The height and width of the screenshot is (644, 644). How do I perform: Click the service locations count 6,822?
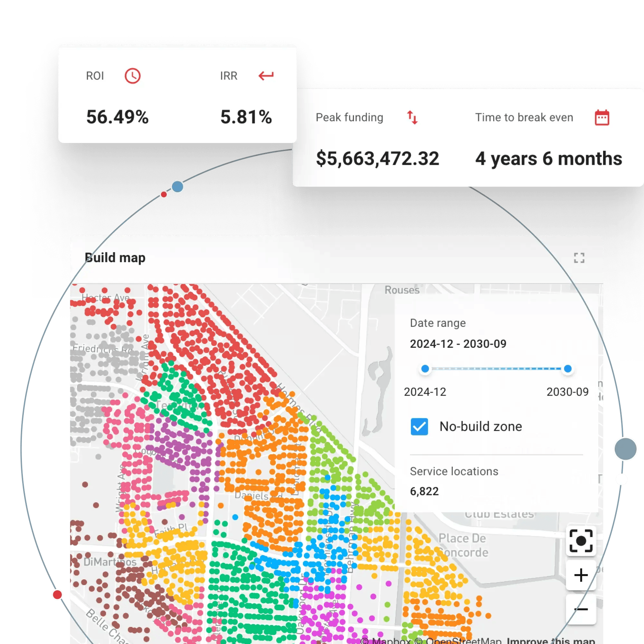tap(424, 491)
